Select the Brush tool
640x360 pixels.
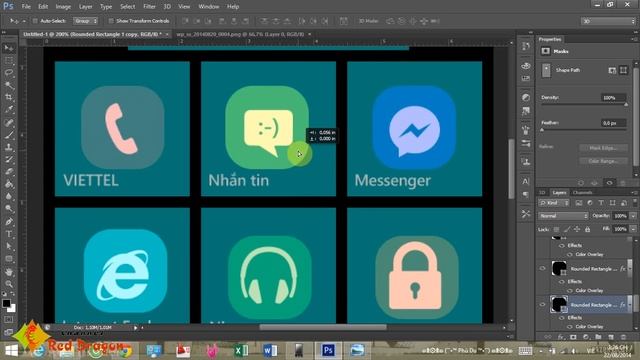(9, 135)
